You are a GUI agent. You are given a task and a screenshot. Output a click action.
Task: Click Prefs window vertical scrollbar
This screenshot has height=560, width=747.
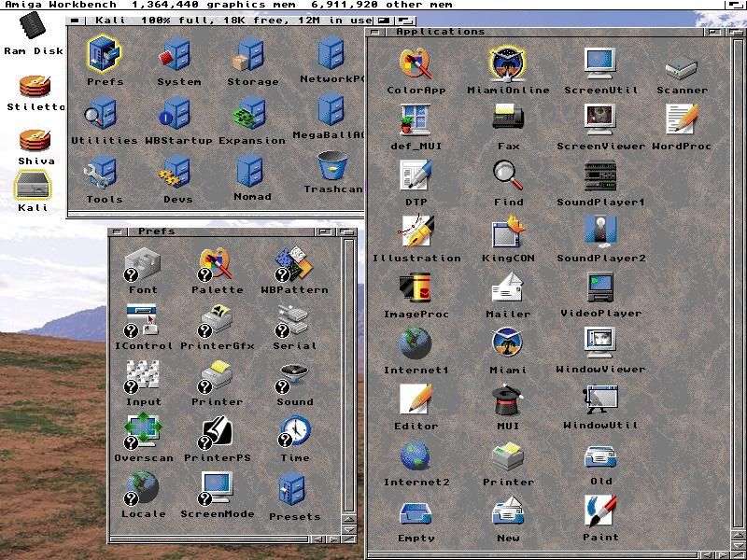tap(349, 375)
